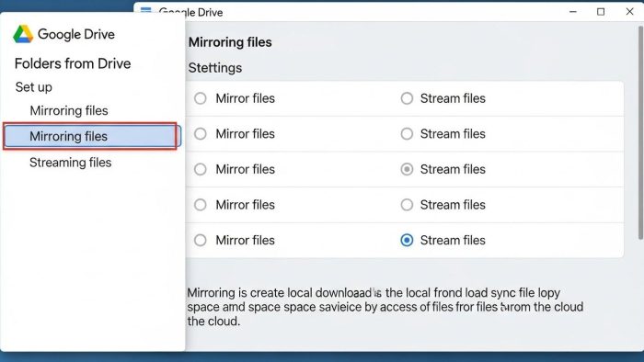Maximize the Google Drive window
This screenshot has height=362, width=644.
[x=601, y=12]
